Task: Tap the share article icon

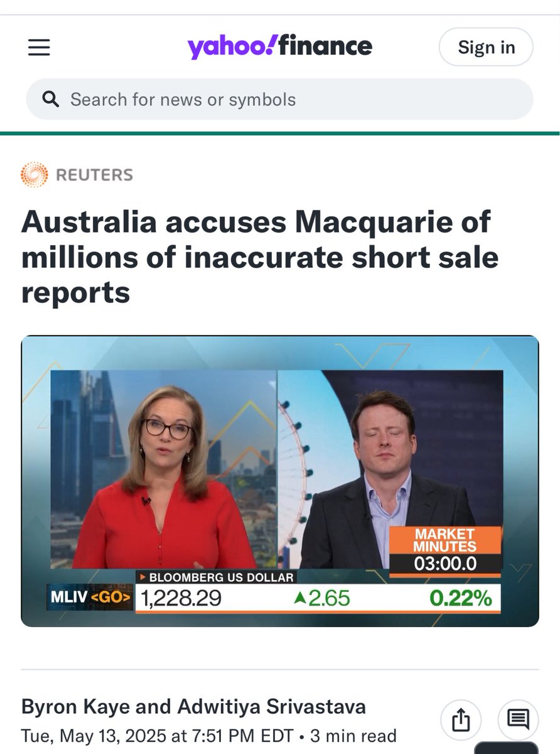Action: pyautogui.click(x=460, y=719)
